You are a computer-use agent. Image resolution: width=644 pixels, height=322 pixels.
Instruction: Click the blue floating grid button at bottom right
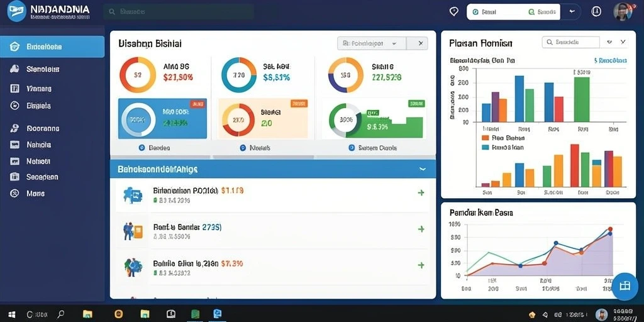625,286
